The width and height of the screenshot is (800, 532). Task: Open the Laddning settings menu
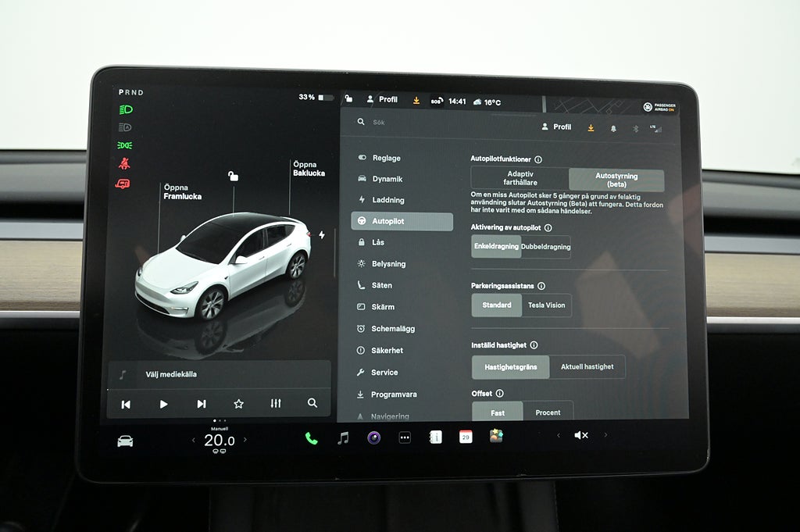click(x=387, y=200)
